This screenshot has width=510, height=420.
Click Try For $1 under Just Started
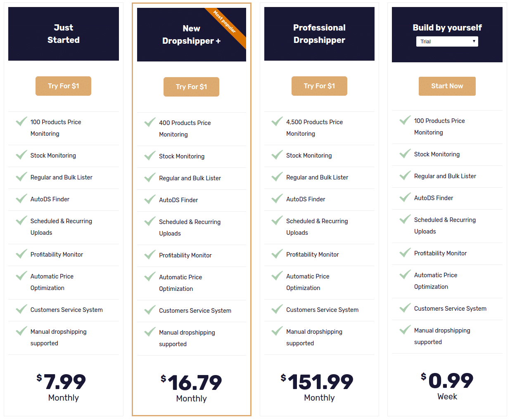click(x=63, y=86)
